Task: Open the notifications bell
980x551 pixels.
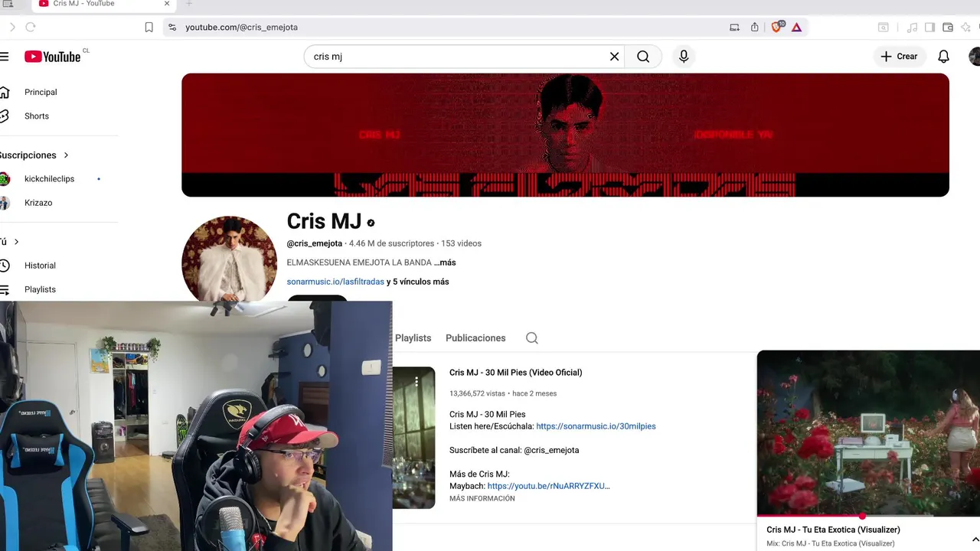Action: 944,57
